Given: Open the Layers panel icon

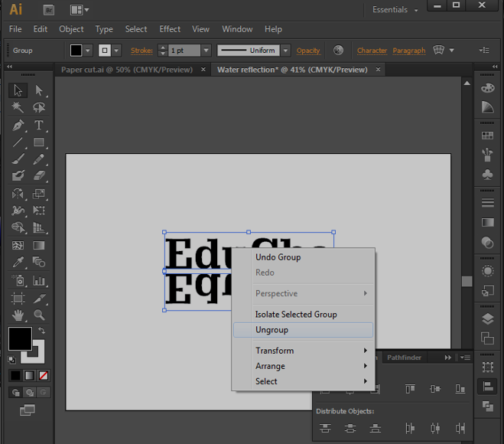Looking at the screenshot, I should (487, 319).
